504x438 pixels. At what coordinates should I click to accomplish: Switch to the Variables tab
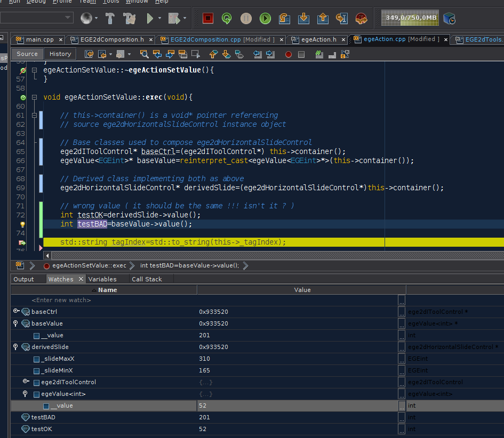102,279
